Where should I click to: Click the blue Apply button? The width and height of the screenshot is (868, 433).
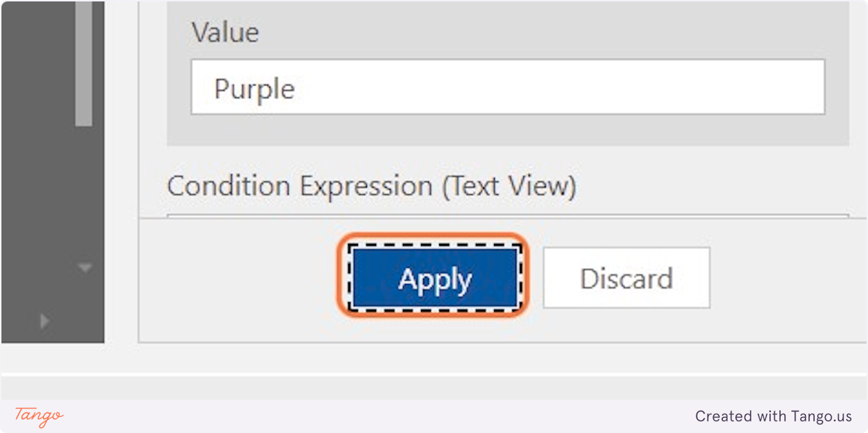click(435, 279)
